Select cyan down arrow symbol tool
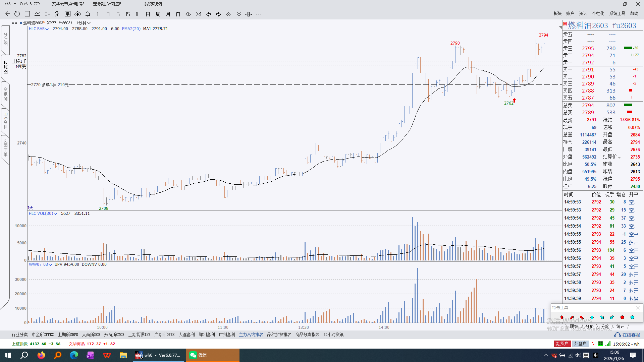 tap(592, 317)
